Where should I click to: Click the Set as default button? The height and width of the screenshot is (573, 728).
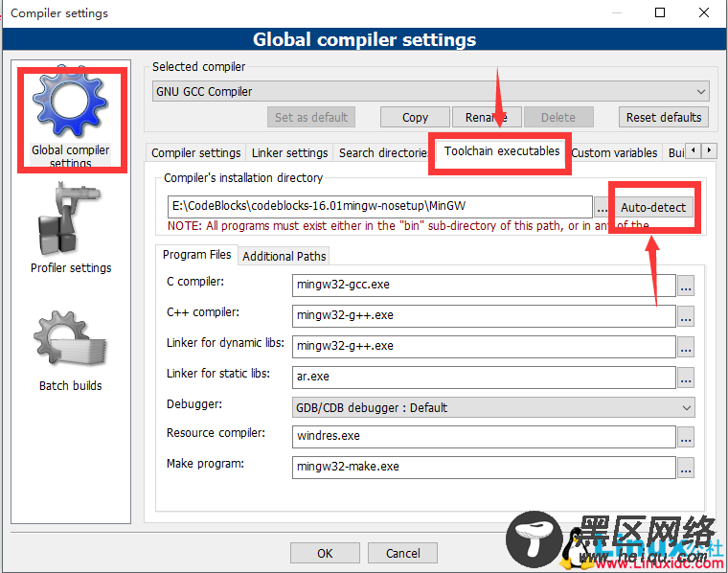coord(311,117)
